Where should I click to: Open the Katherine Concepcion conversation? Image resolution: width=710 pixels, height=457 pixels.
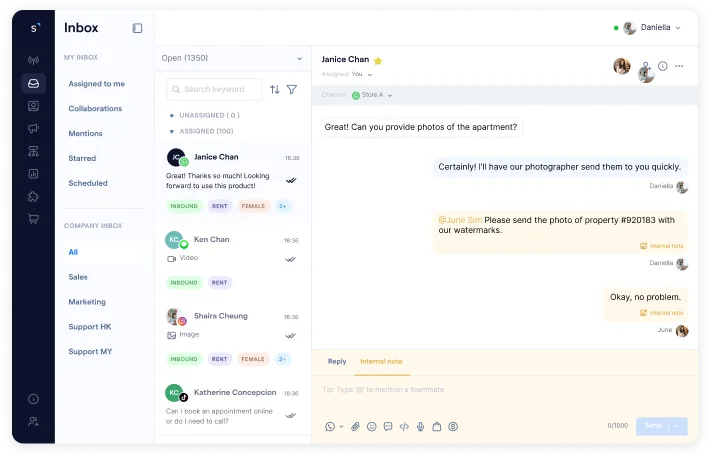(233, 405)
